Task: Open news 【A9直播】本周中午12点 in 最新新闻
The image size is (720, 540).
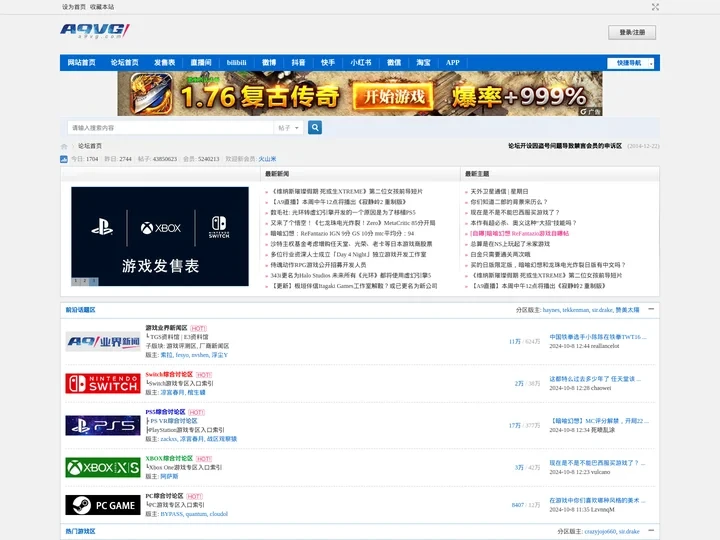Action: coord(339,202)
